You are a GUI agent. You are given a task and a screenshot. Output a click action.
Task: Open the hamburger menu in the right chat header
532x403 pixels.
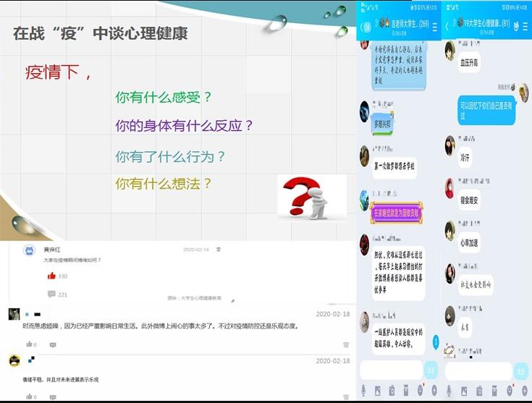(525, 26)
